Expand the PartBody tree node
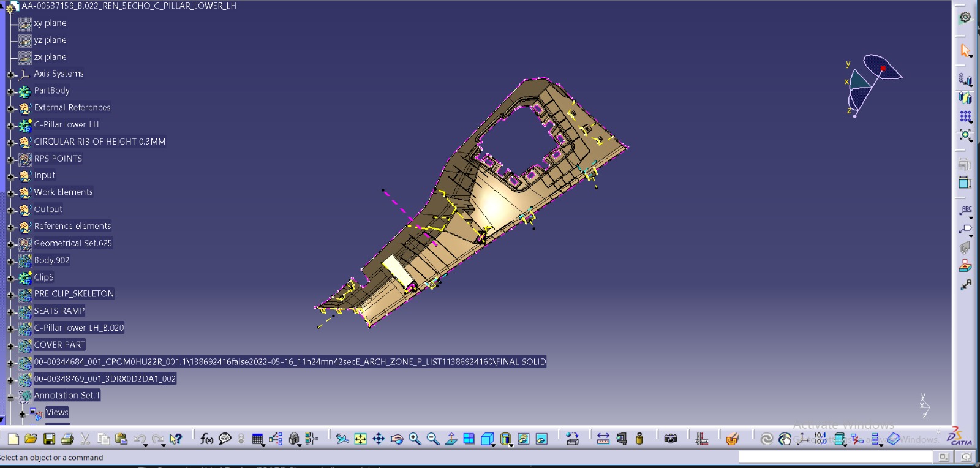This screenshot has height=468, width=980. [x=10, y=91]
